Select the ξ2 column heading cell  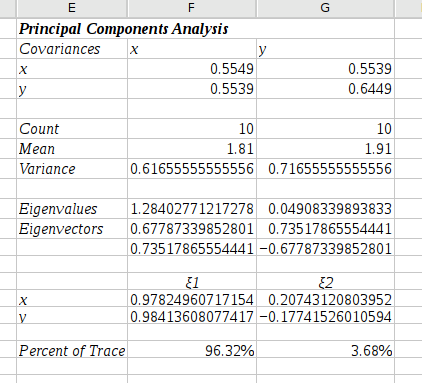click(x=326, y=281)
